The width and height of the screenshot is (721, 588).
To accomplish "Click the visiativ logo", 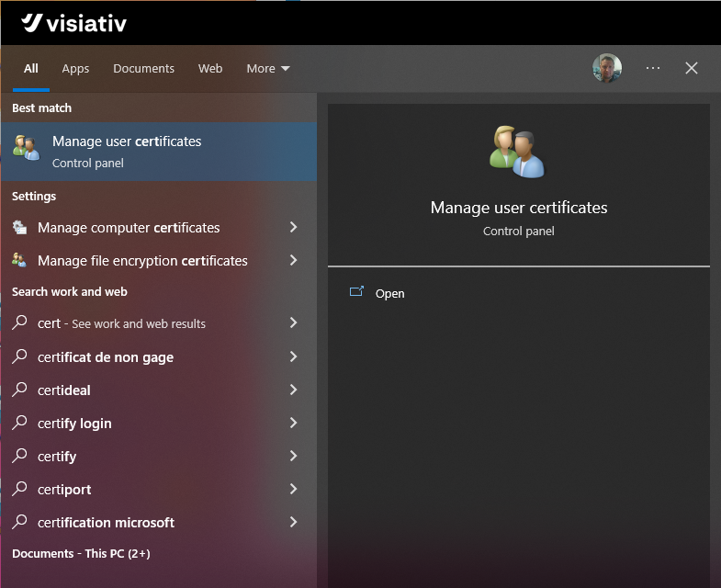I will coord(74,23).
